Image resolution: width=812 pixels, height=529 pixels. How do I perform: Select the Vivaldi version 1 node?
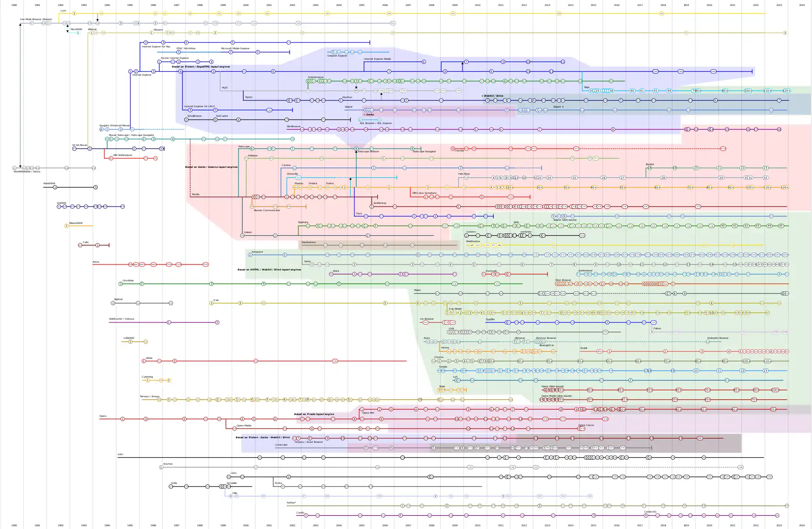point(609,351)
